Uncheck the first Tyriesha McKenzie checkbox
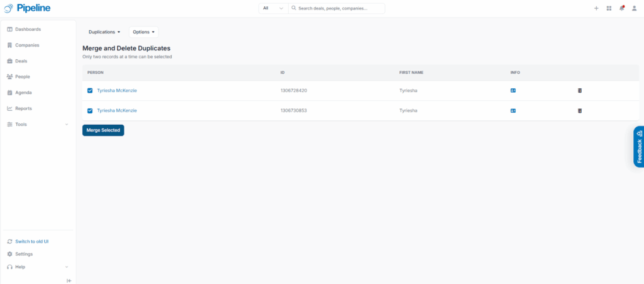 click(90, 91)
